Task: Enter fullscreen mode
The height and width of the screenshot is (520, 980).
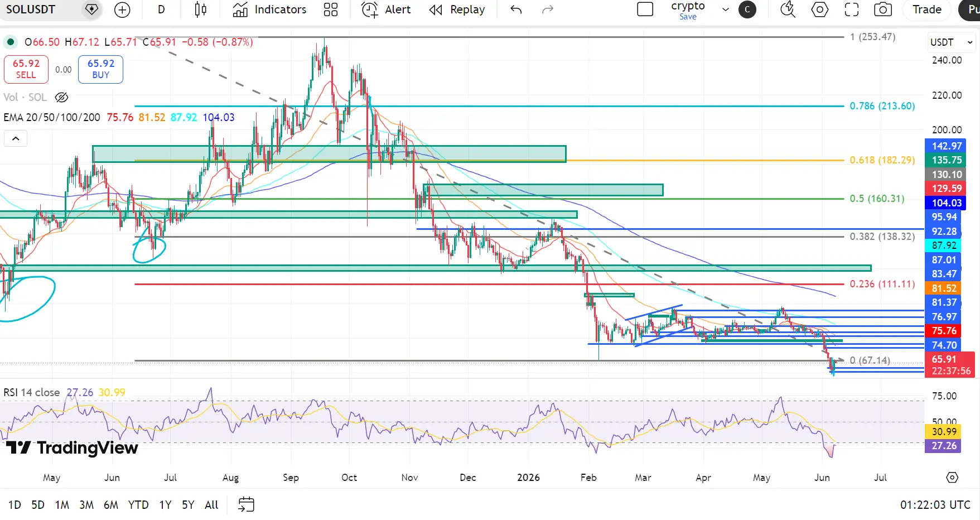Action: 851,9
